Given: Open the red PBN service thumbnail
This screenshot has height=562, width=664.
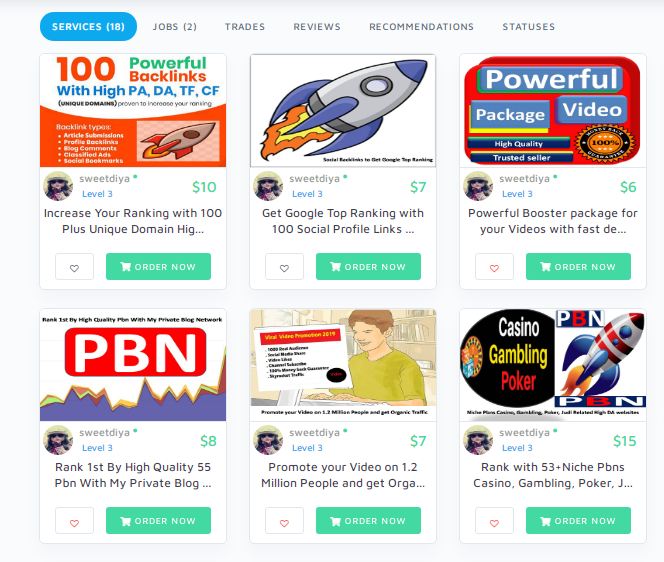Looking at the screenshot, I should point(133,365).
